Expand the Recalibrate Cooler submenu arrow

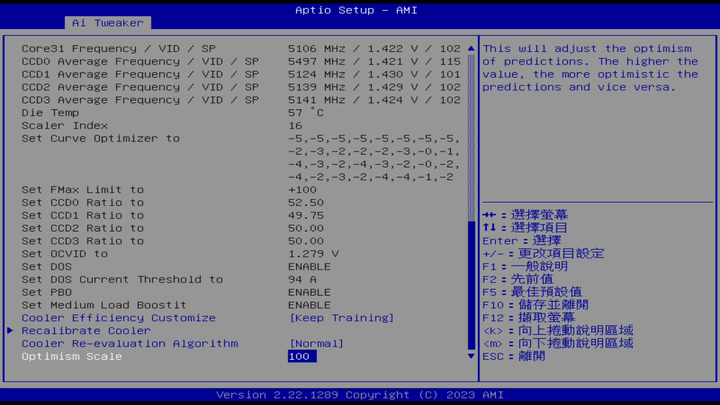[x=10, y=331]
